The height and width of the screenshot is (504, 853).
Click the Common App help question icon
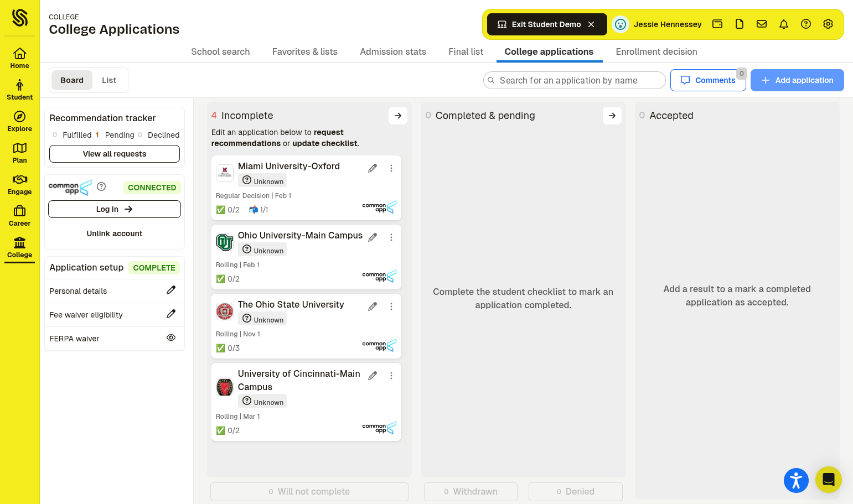101,186
